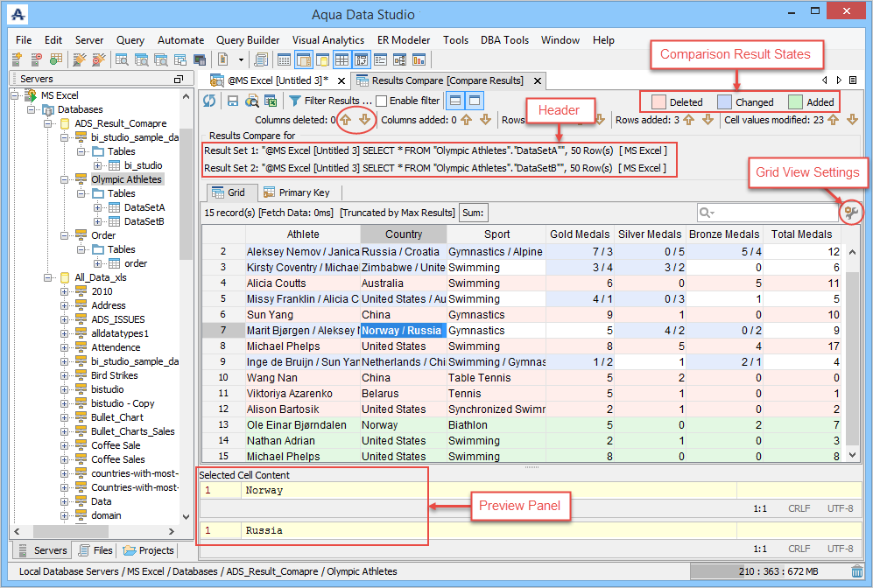Image resolution: width=873 pixels, height=588 pixels.
Task: Click the trash can icon in status bar
Action: click(x=857, y=571)
